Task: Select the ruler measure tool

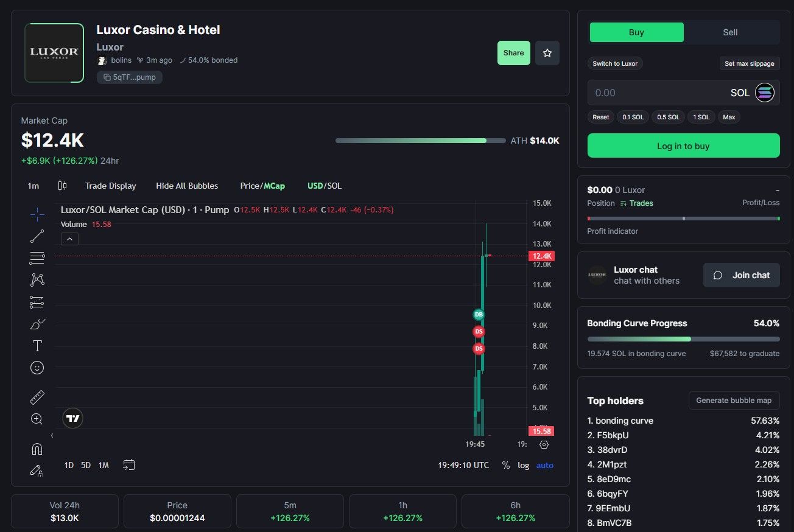Action: [x=37, y=397]
